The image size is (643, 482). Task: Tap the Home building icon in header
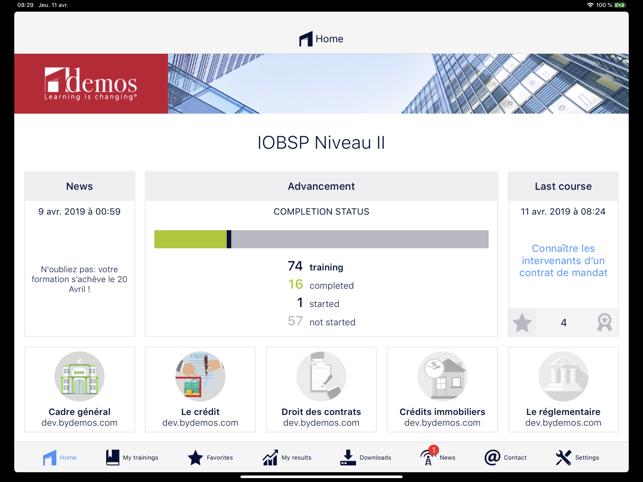point(306,39)
